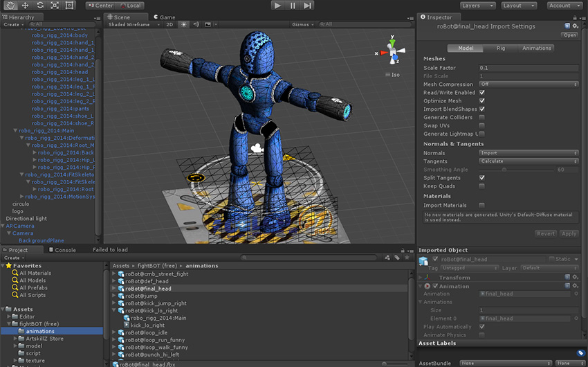Start Play mode
The width and height of the screenshot is (588, 367).
click(x=278, y=6)
